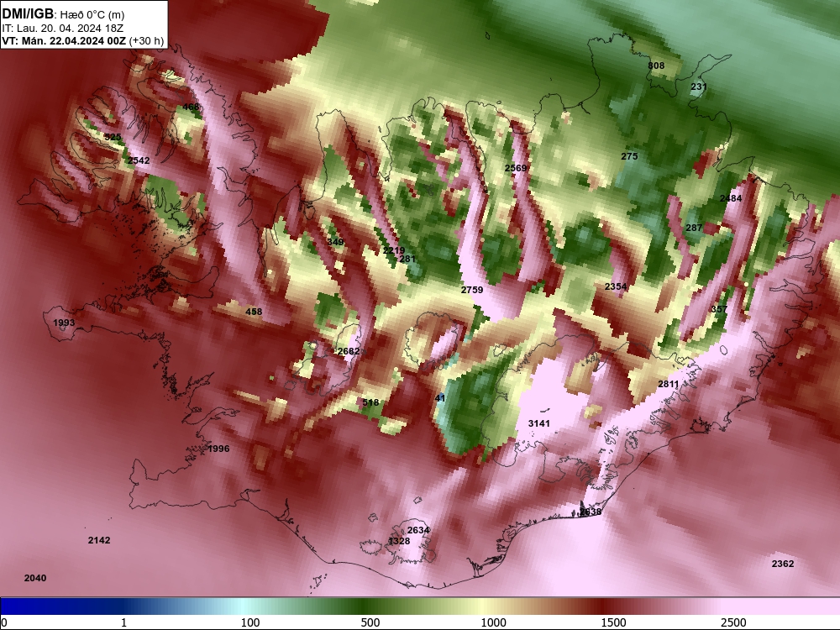Click the map value 231

(x=699, y=87)
